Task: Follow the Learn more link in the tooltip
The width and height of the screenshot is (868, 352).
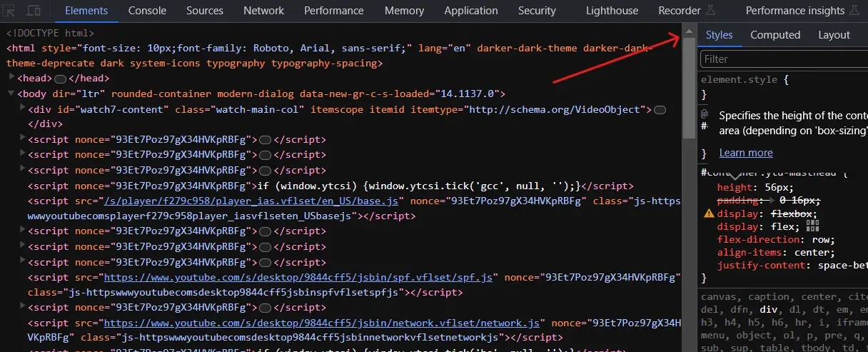Action: tap(746, 153)
